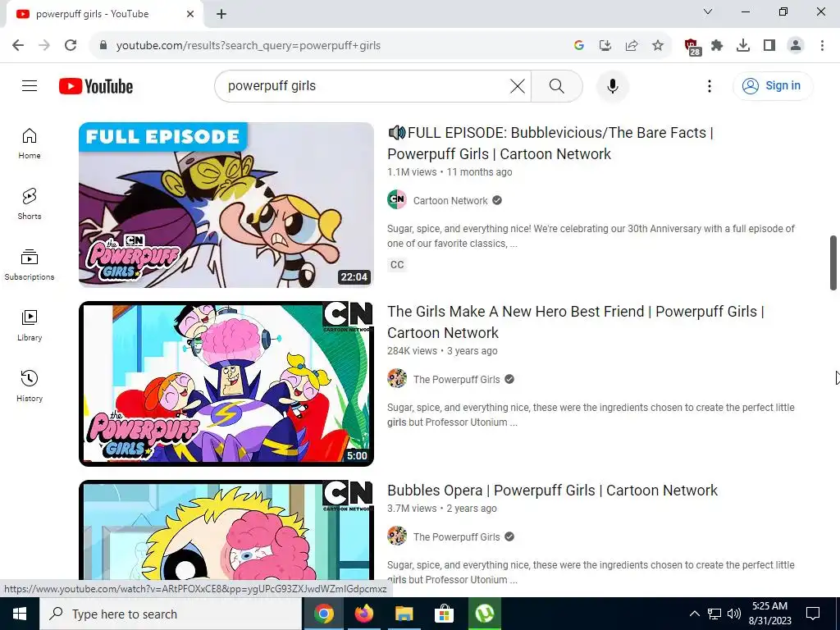Click the 3.7M views • 2 years ago text
This screenshot has width=840, height=630.
pos(441,509)
